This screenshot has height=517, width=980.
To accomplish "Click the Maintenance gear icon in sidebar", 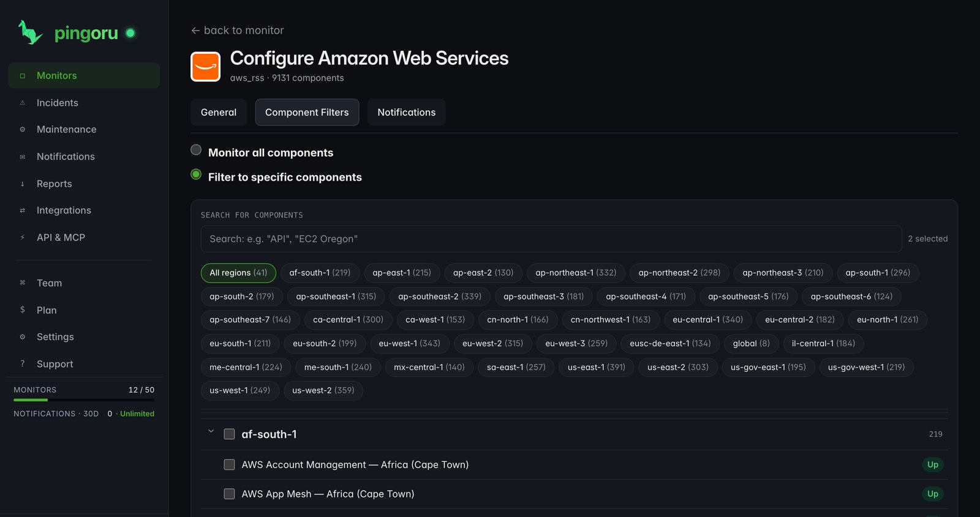I will 23,129.
